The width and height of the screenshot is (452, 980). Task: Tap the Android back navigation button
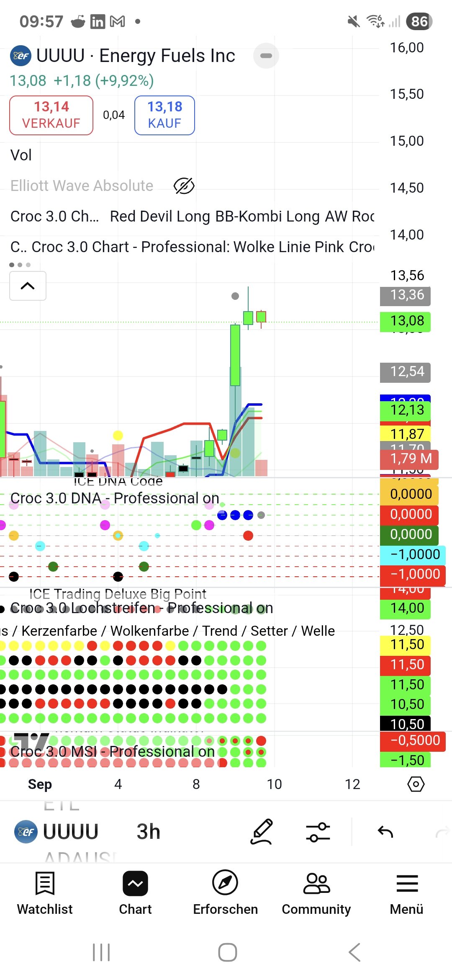354,952
